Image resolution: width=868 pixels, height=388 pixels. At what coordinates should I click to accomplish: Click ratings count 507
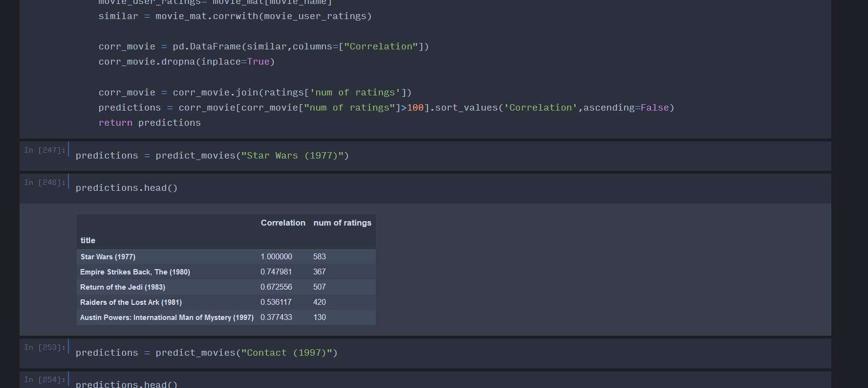coord(320,287)
